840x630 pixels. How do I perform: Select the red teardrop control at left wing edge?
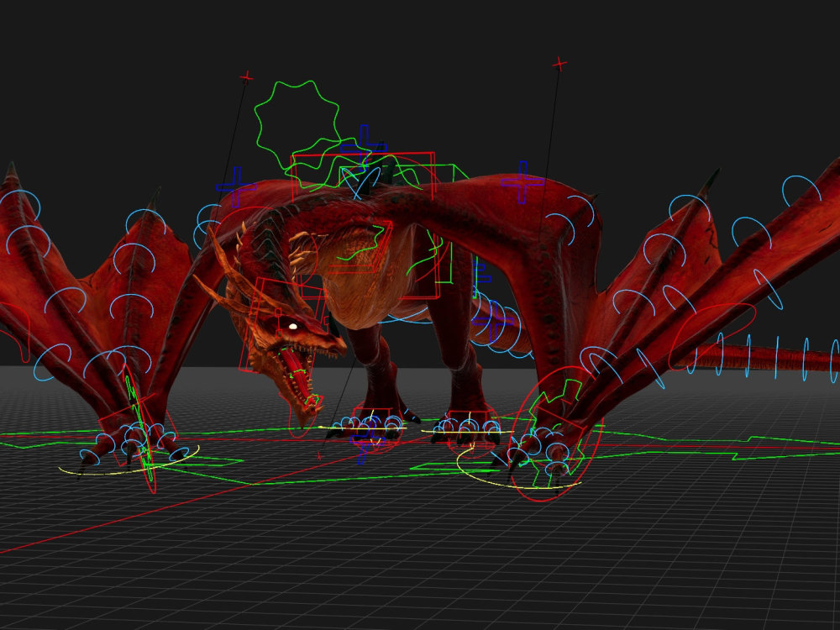[15, 332]
